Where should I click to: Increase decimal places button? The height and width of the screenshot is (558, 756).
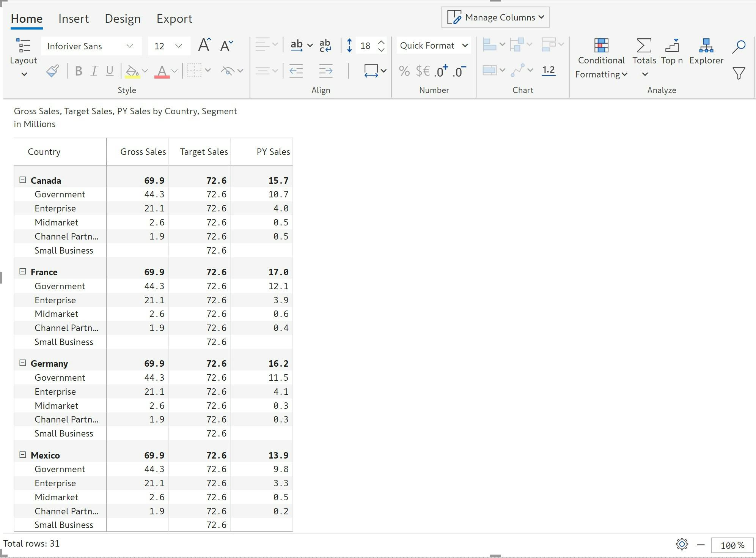point(441,71)
